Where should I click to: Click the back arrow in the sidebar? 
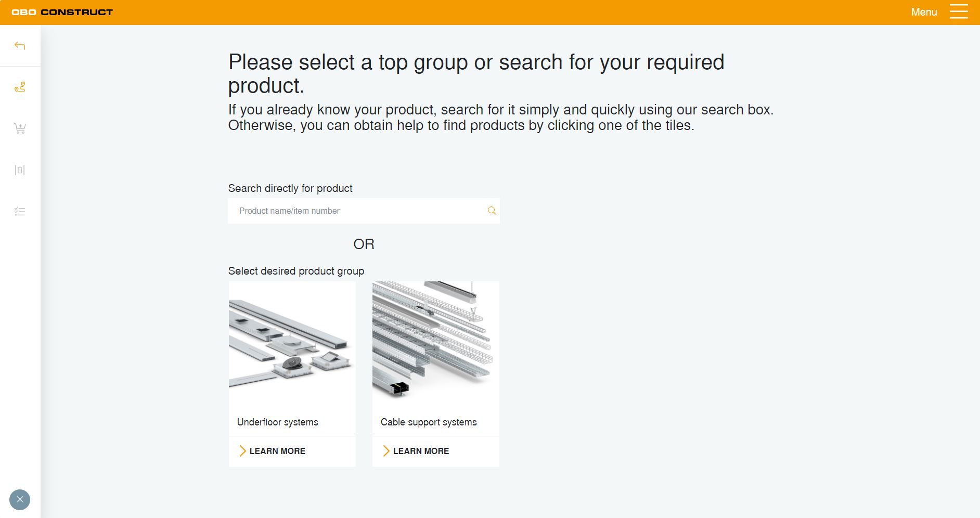click(x=20, y=46)
